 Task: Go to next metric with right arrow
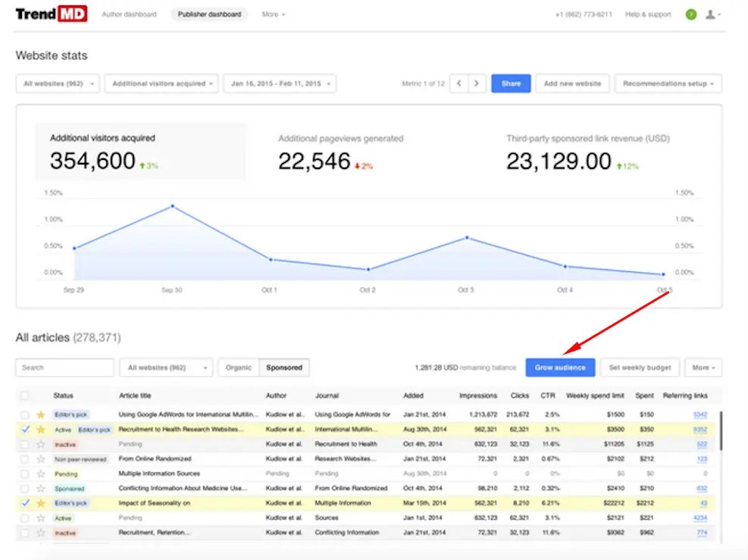(x=477, y=83)
